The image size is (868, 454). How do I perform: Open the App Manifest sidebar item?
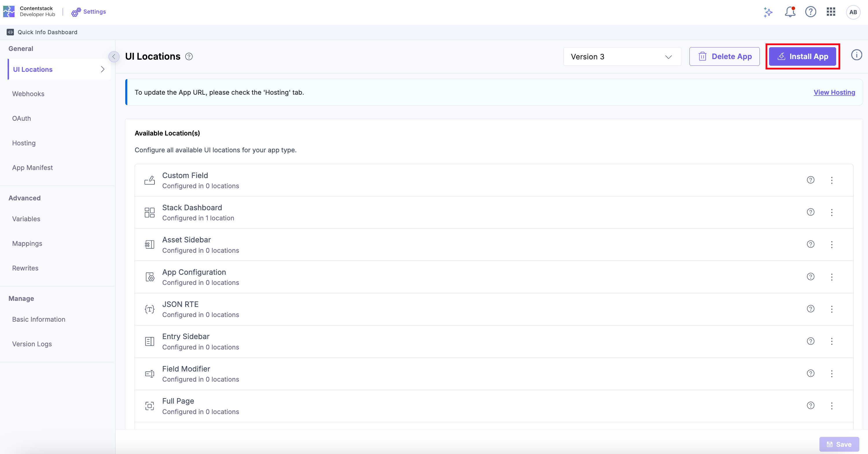click(32, 168)
